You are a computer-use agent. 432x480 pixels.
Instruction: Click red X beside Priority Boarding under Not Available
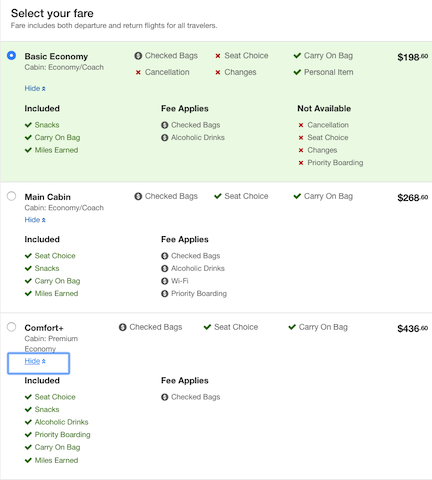[x=301, y=163]
